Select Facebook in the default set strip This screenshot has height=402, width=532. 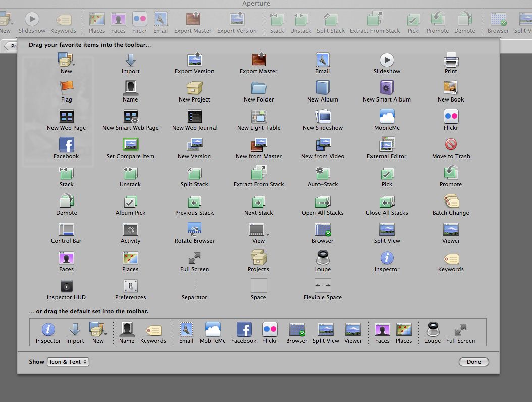(x=244, y=333)
